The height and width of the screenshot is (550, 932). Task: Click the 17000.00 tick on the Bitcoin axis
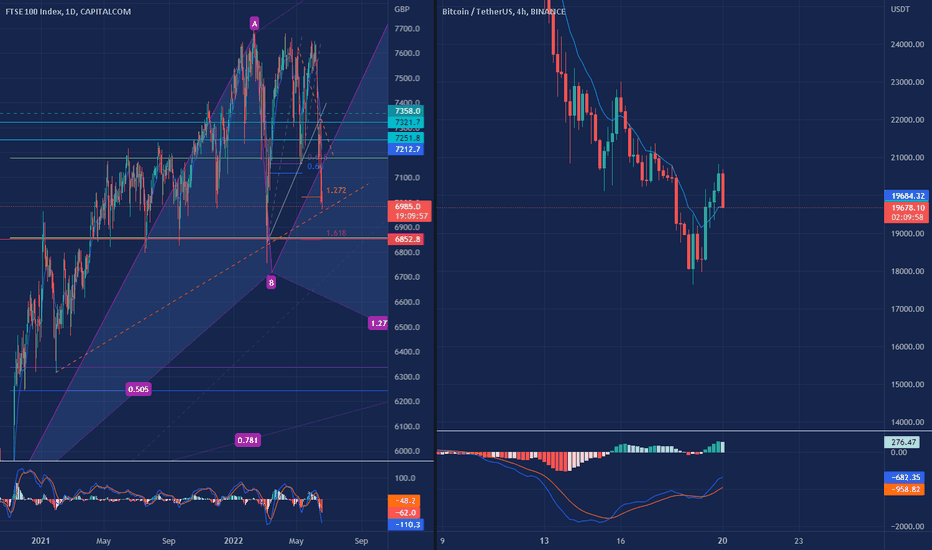(907, 309)
